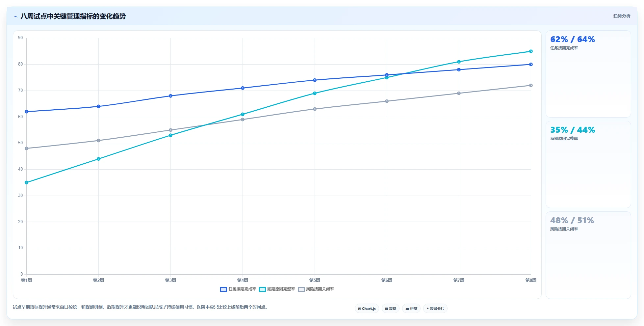Click the gray 风险按期关闭率 point at 第4周
Image resolution: width=644 pixels, height=326 pixels.
click(243, 120)
